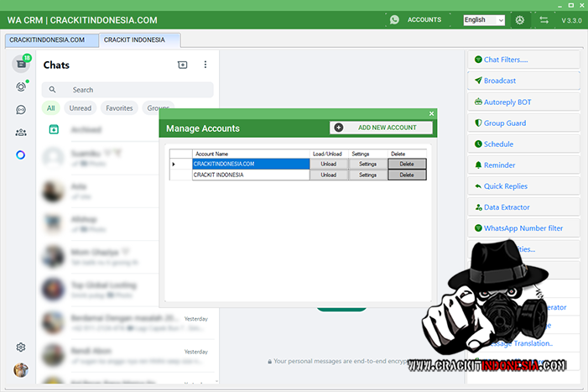The height and width of the screenshot is (392, 588).
Task: Unload the CRACKITINDONESIA.COM account
Action: 328,165
